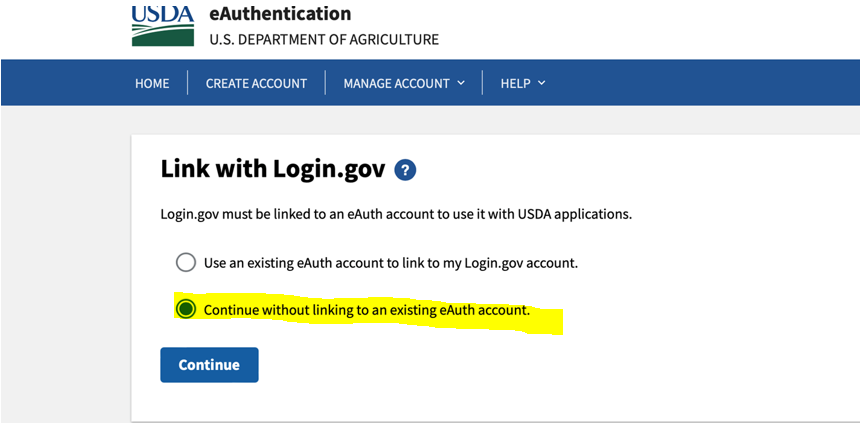
Task: Click the eAuthentication site title
Action: pos(280,14)
